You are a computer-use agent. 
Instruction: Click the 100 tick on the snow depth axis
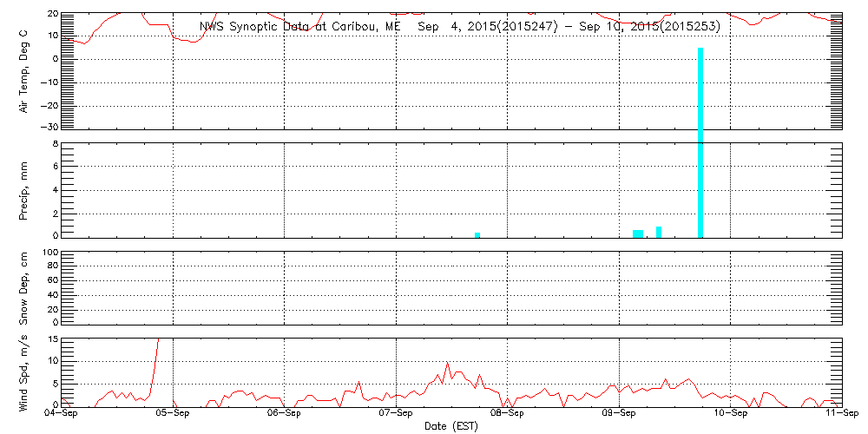[x=49, y=253]
